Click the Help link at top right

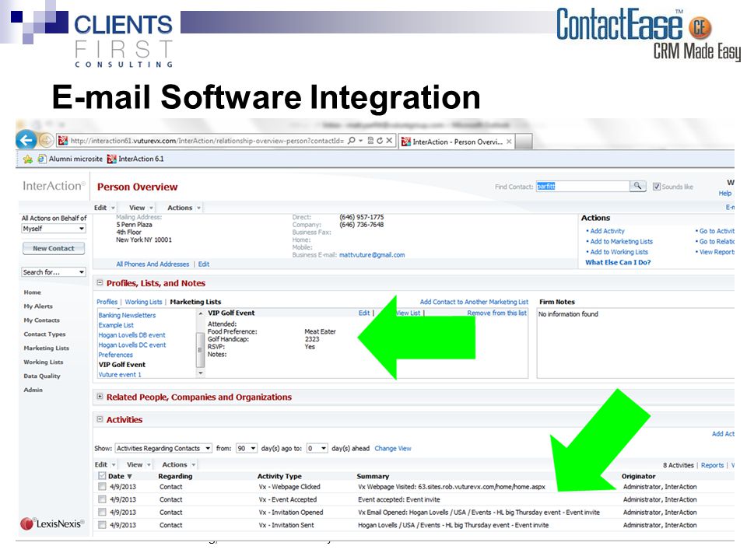click(725, 194)
